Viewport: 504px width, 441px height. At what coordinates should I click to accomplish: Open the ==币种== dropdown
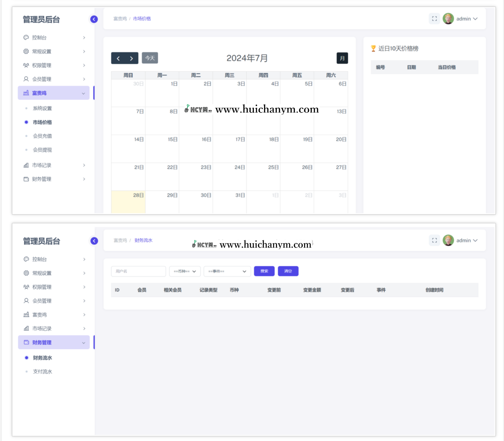click(185, 271)
